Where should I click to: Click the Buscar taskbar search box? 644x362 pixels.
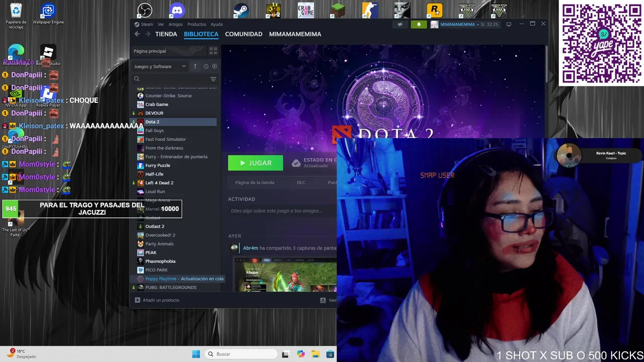[242, 354]
